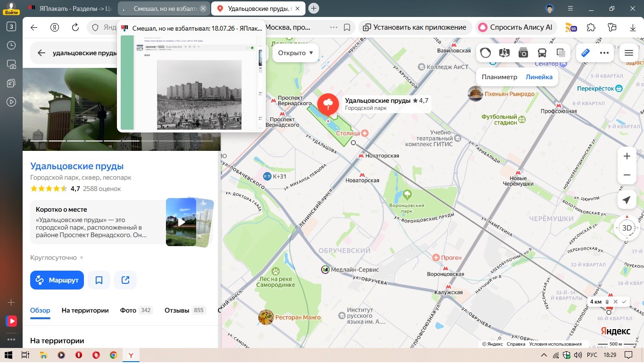644x364 pixels.
Task: Open browser history clock in sidebar
Action: tap(11, 45)
